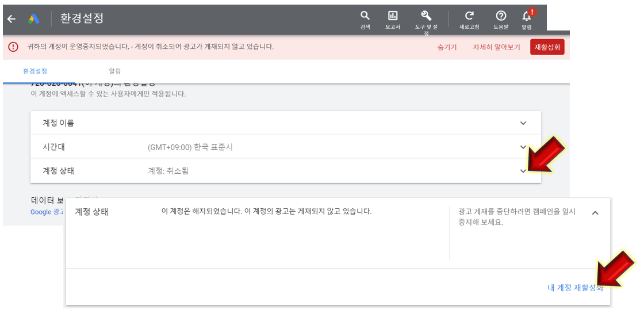Click 숨기기 to hide the banner
The width and height of the screenshot is (644, 313).
click(447, 47)
